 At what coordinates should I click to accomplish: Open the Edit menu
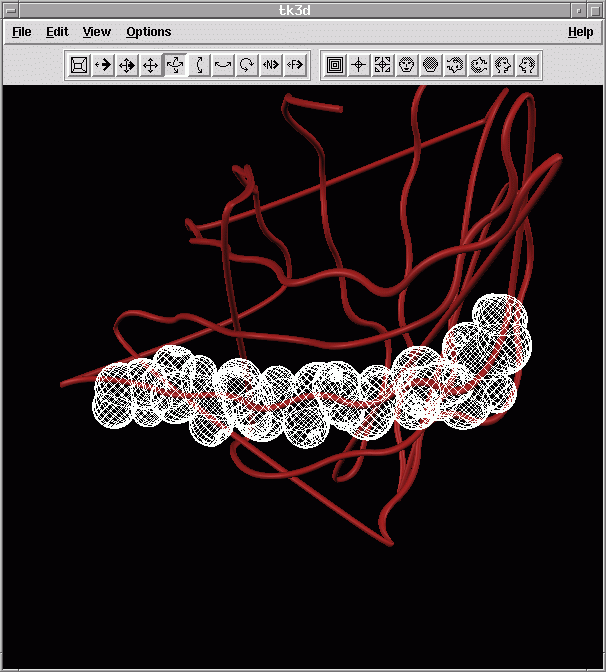(57, 32)
